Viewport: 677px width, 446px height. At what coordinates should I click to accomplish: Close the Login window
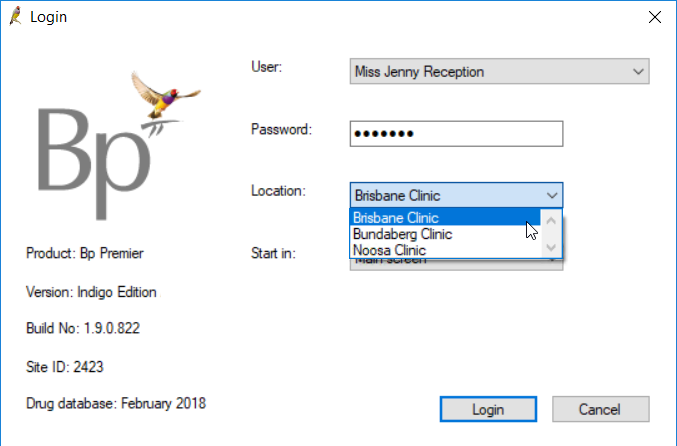point(655,17)
